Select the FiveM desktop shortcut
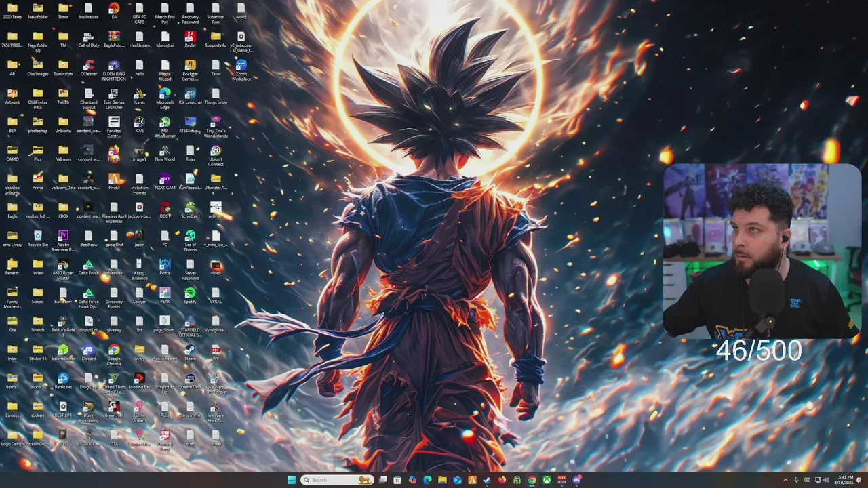Image resolution: width=868 pixels, height=488 pixels. coord(114,182)
